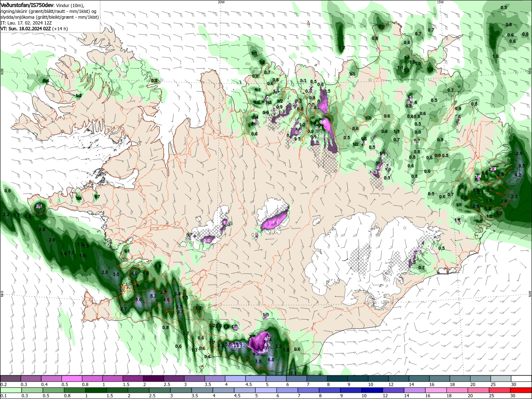Select the snow legend swatch labeled 1

113,379
